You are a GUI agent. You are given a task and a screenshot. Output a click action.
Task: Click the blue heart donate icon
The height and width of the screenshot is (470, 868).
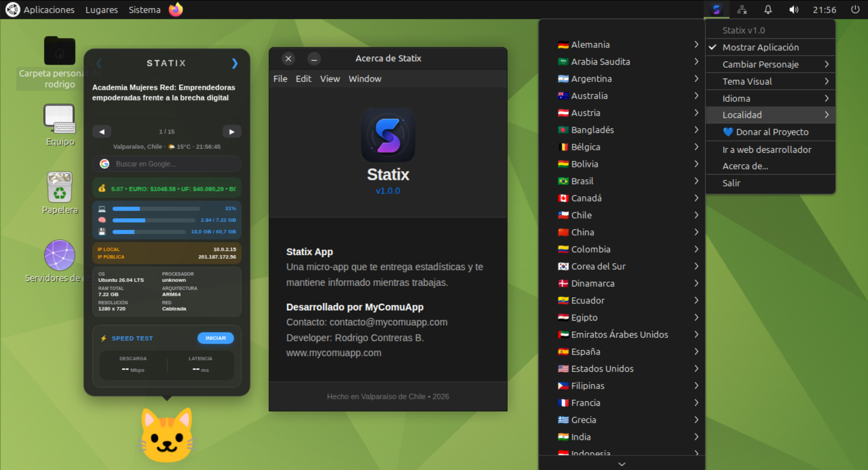pos(728,132)
